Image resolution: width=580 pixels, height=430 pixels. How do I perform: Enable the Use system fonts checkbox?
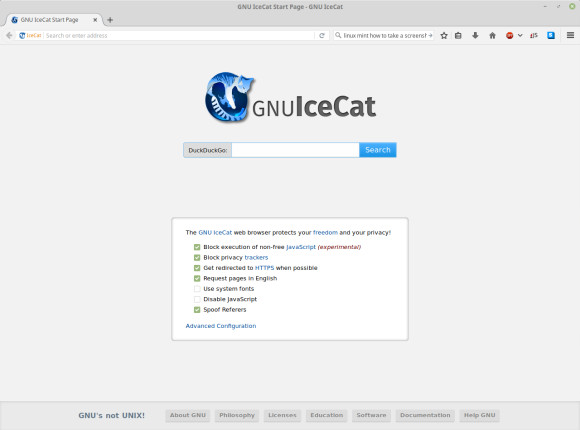coord(197,289)
